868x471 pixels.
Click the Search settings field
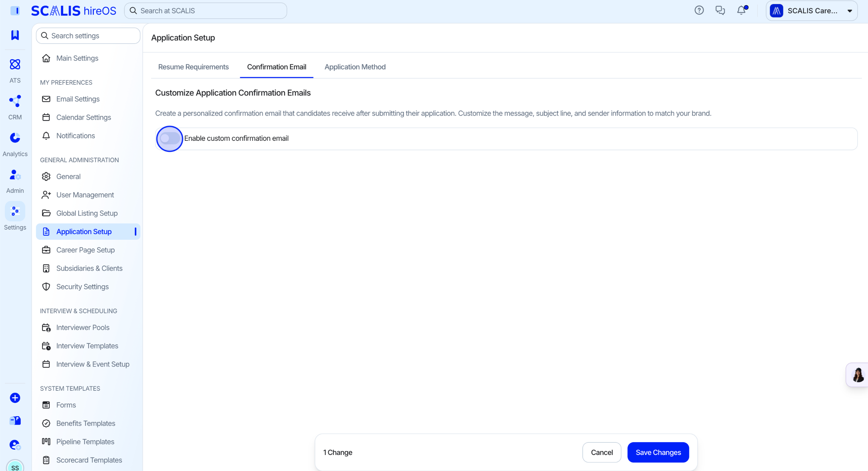tap(88, 36)
